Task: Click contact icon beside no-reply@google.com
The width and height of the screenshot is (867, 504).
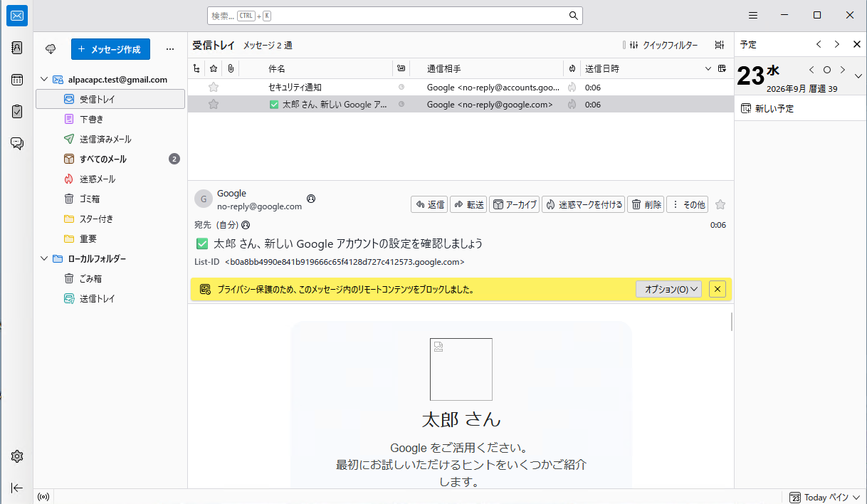Action: [311, 199]
